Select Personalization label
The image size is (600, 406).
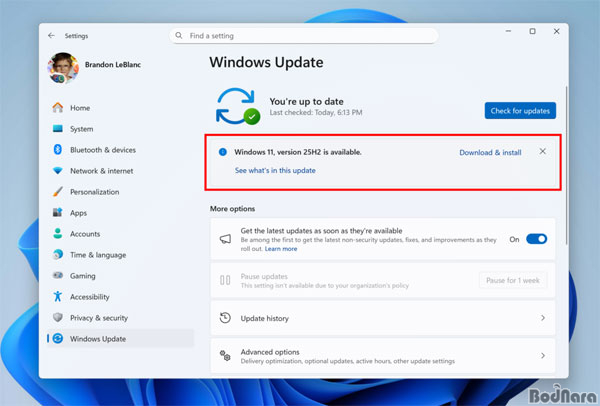(95, 192)
